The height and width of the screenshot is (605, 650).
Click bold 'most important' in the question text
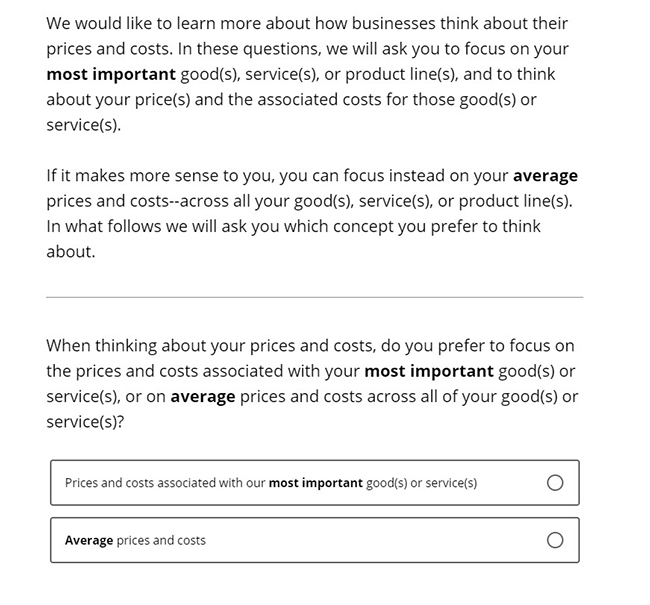tap(429, 371)
